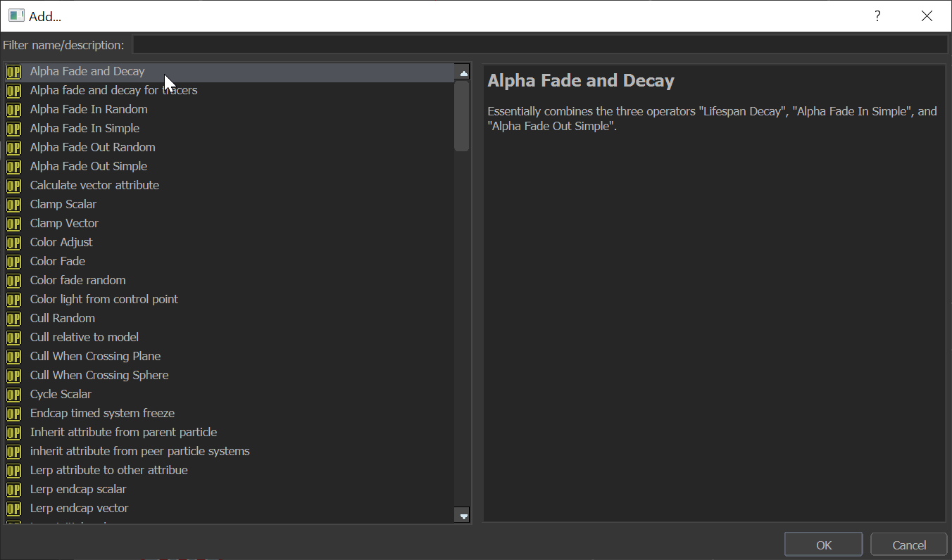Select Cull When Crossing Plane
952x560 pixels.
tap(230, 357)
